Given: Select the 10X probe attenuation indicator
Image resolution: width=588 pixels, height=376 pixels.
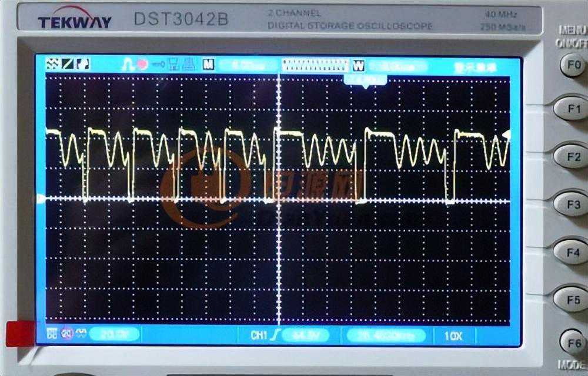Looking at the screenshot, I should [453, 336].
